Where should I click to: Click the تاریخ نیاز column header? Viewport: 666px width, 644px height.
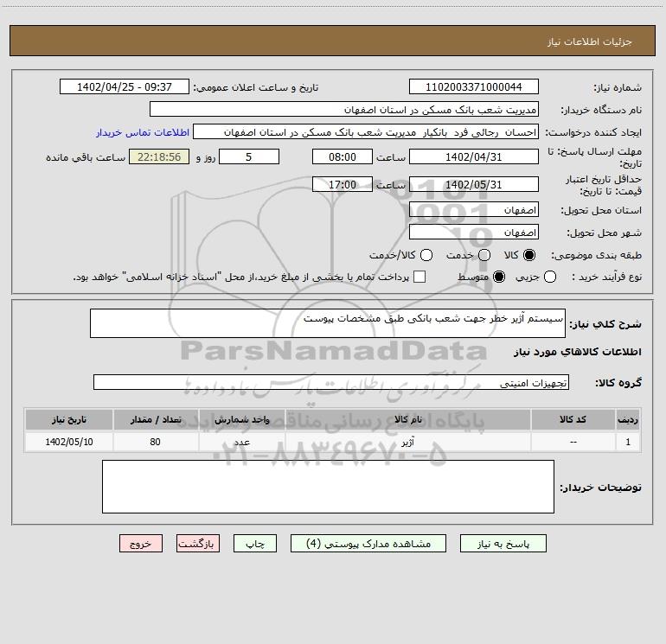click(69, 419)
